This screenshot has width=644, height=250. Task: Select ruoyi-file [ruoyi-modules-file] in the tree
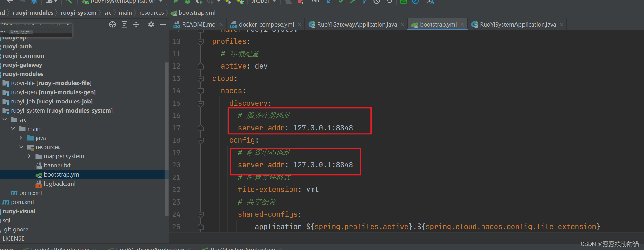coord(51,83)
